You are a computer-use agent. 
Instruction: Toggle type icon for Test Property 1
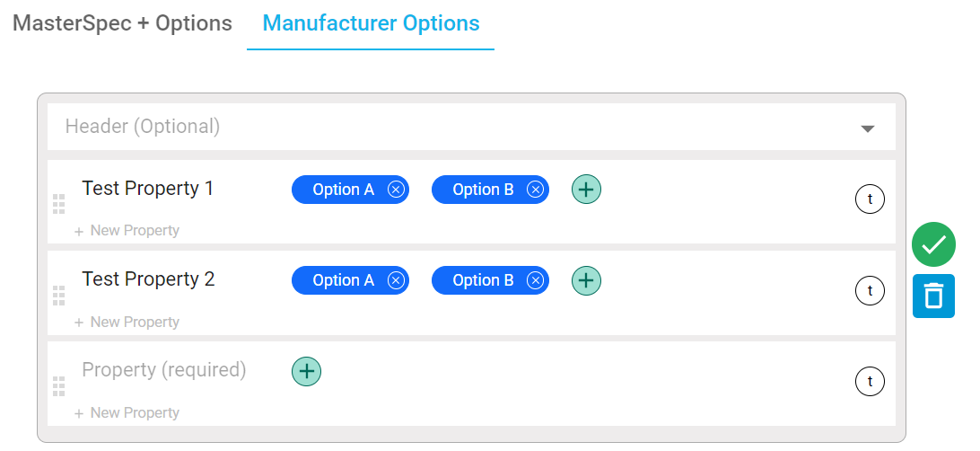pos(870,199)
